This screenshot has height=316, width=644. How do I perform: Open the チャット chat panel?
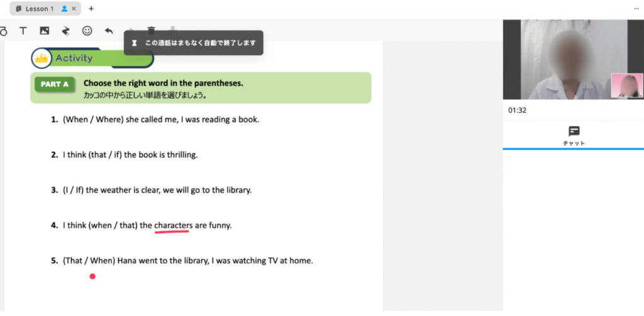(x=573, y=135)
